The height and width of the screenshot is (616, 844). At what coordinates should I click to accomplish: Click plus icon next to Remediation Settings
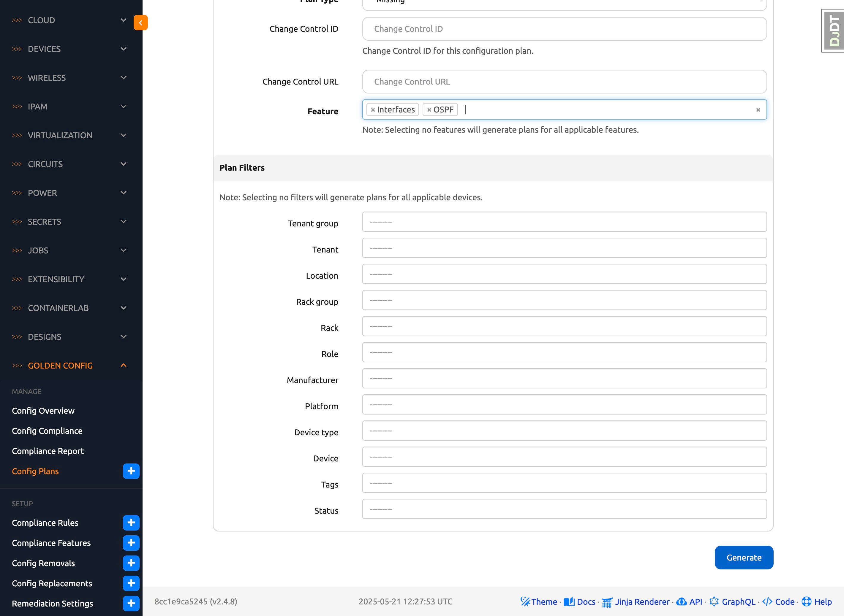(x=131, y=603)
